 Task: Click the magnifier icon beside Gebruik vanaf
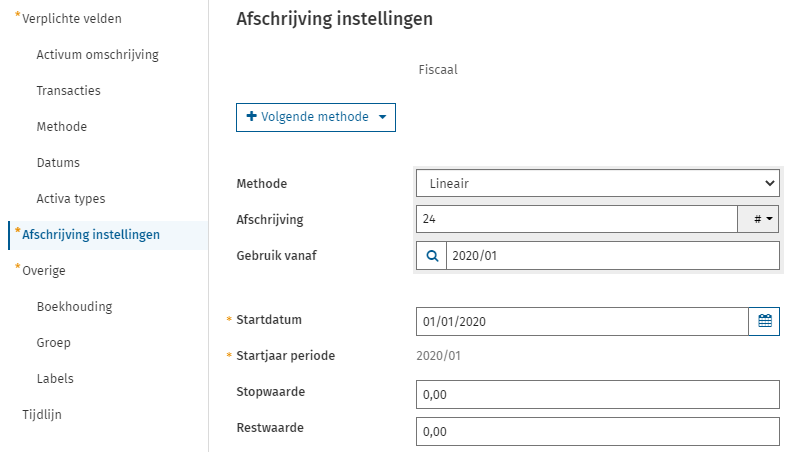432,256
